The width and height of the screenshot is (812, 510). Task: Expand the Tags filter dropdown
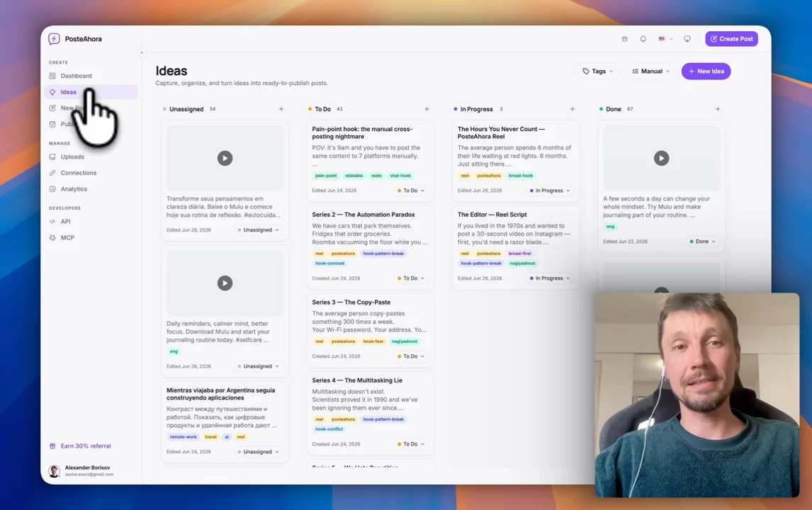click(x=597, y=72)
